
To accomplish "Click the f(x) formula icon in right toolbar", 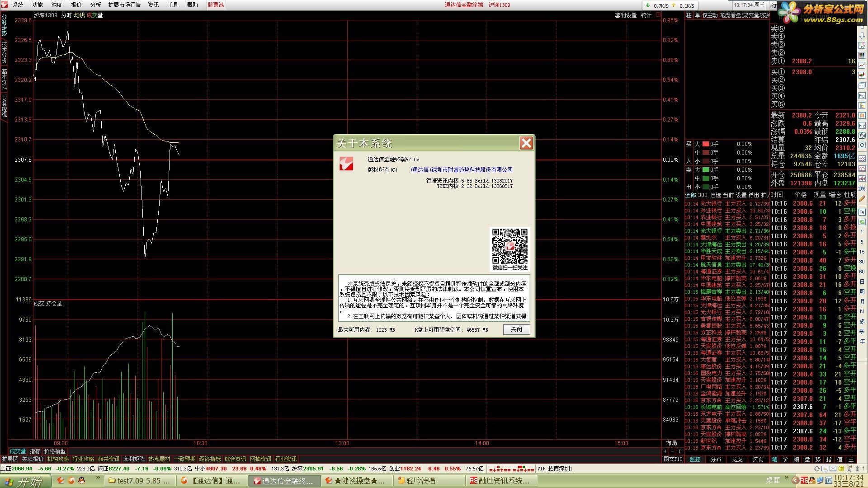I will (x=862, y=135).
